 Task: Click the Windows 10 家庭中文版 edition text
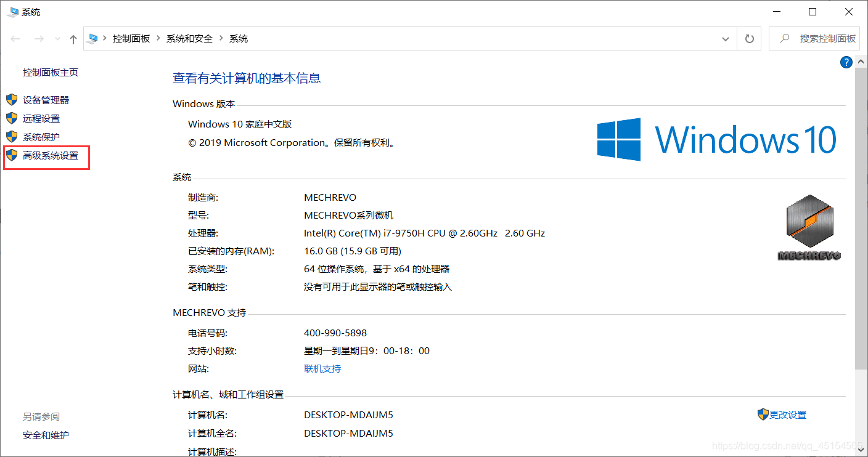point(240,124)
